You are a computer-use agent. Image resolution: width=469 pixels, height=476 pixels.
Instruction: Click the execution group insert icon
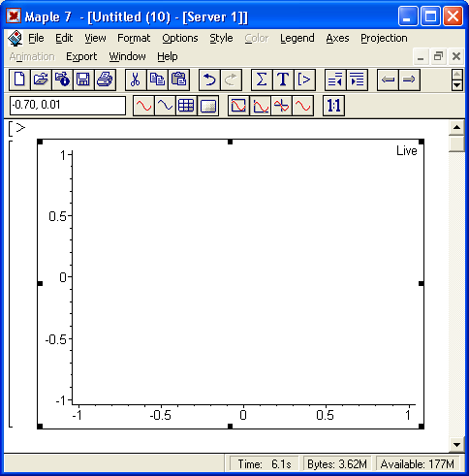[x=304, y=79]
